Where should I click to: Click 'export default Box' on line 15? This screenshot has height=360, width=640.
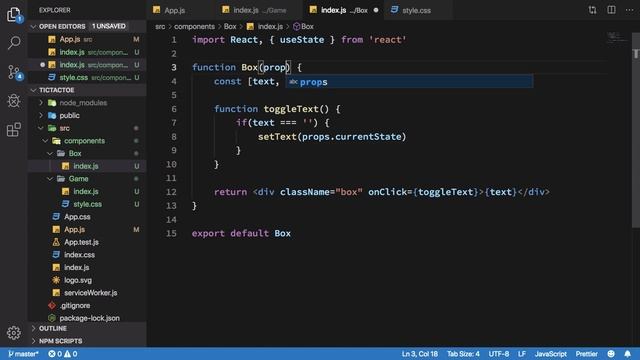pos(241,233)
